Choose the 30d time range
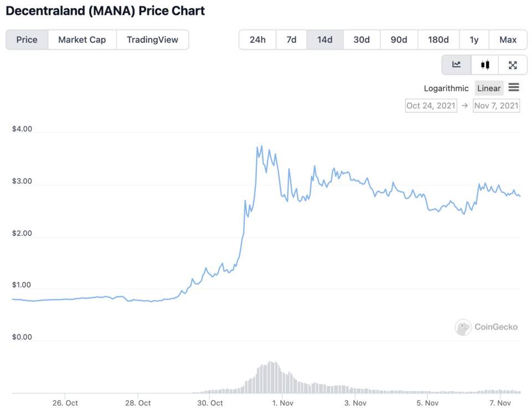The image size is (532, 415). click(362, 40)
